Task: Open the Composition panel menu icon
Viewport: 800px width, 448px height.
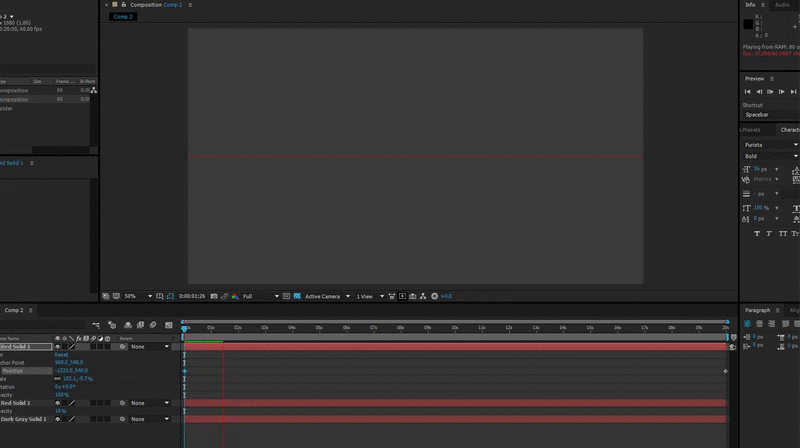Action: [x=190, y=5]
